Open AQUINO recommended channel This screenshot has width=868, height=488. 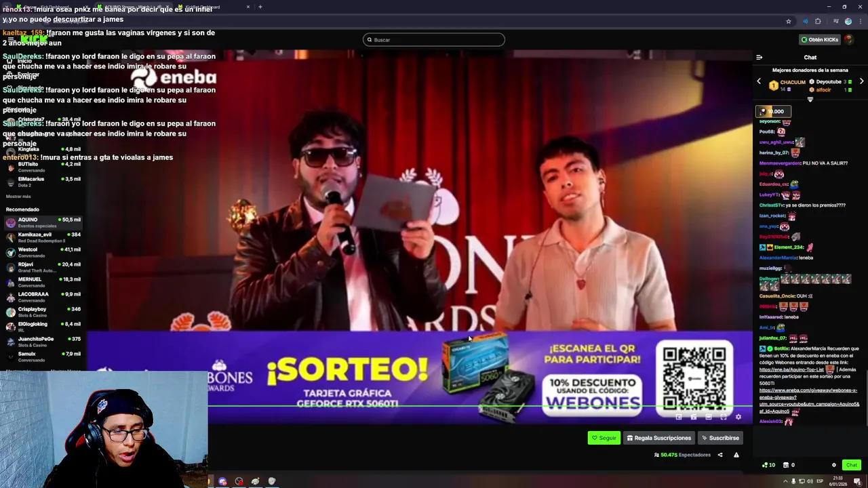(x=43, y=222)
